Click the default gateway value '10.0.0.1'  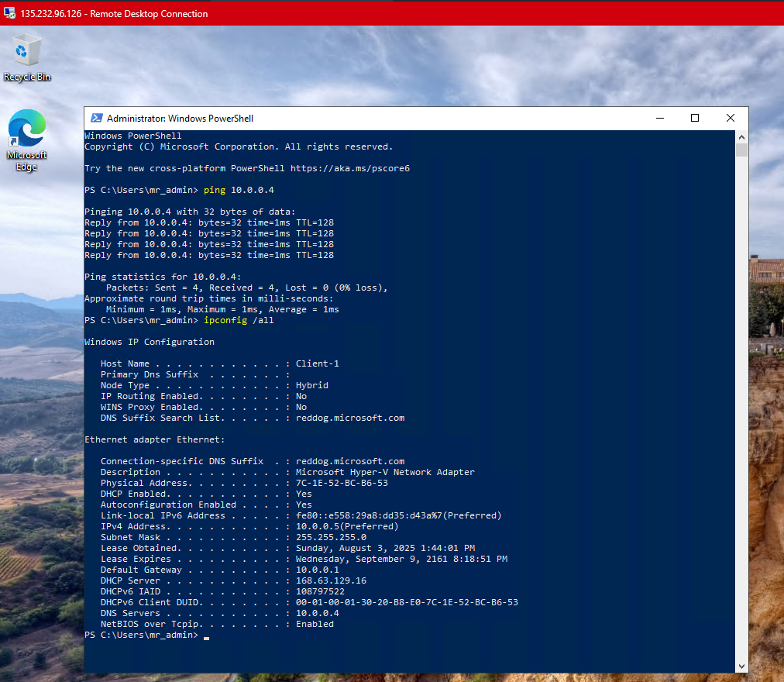(x=317, y=570)
